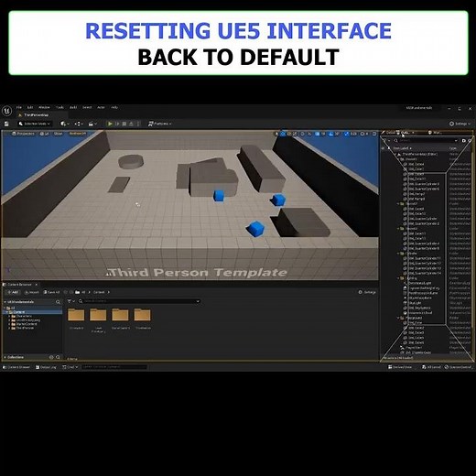Viewport: 476px width, 476px height.
Task: Open the File menu
Action: coord(19,107)
